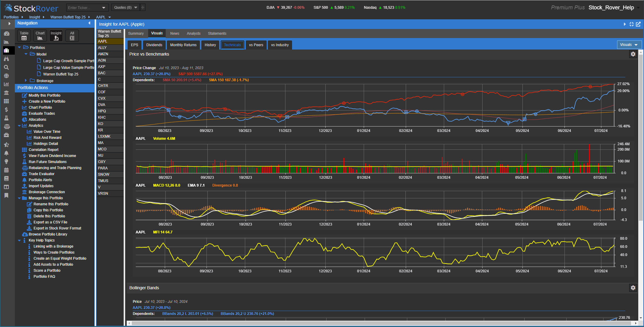Screen dimensions: 644x327
Task: Collapse the Navigation panel with left arrow
Action: point(89,23)
